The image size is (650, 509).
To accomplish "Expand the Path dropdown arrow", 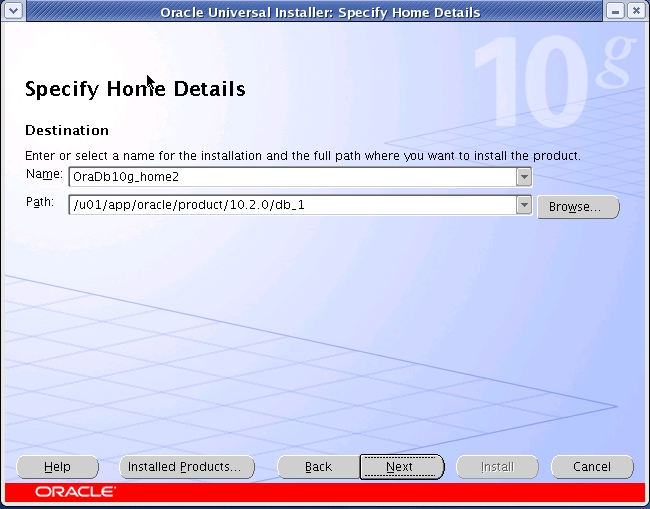I will (524, 205).
